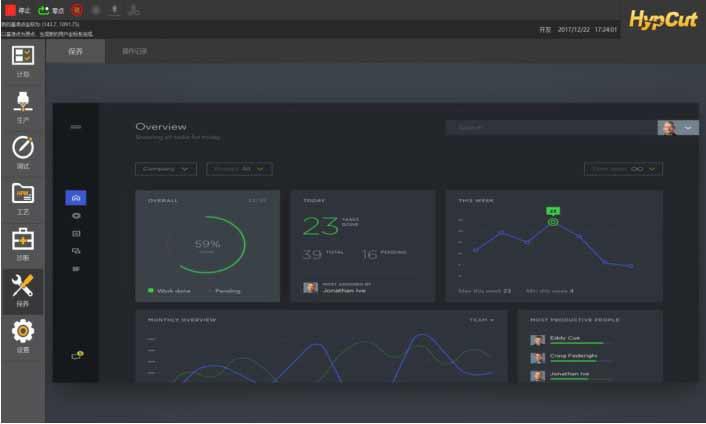Expand the user avatar dropdown arrow
This screenshot has width=706, height=424.
pos(689,128)
